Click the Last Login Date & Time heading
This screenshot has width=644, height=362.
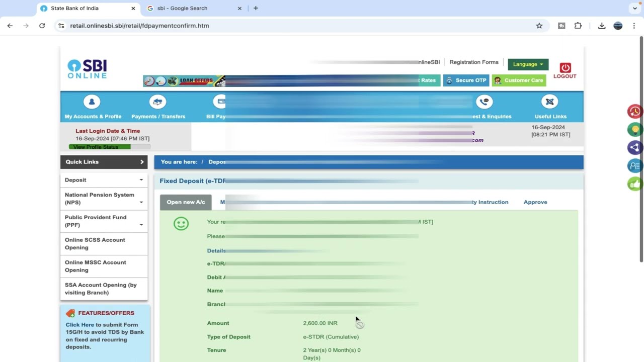tap(108, 131)
